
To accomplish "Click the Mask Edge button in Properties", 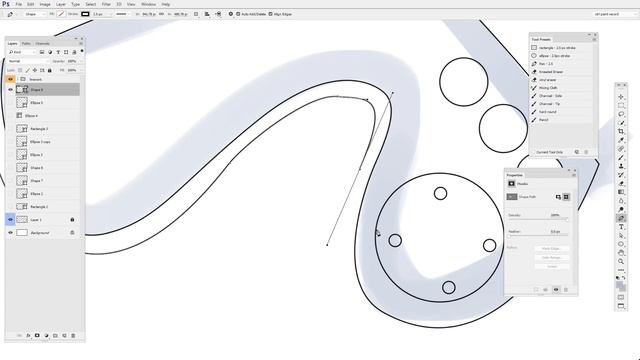I will [552, 249].
